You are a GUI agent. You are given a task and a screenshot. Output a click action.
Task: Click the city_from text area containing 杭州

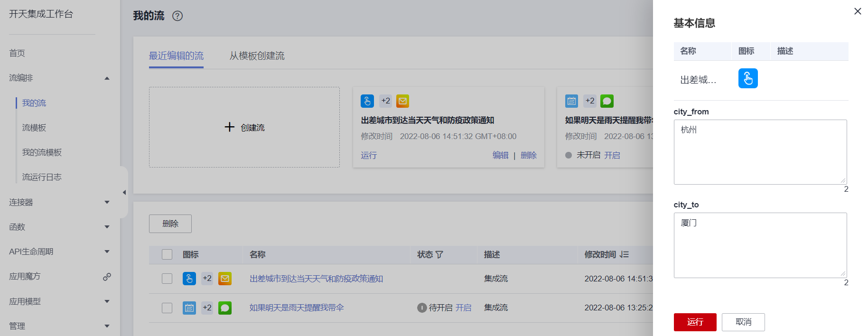(760, 152)
